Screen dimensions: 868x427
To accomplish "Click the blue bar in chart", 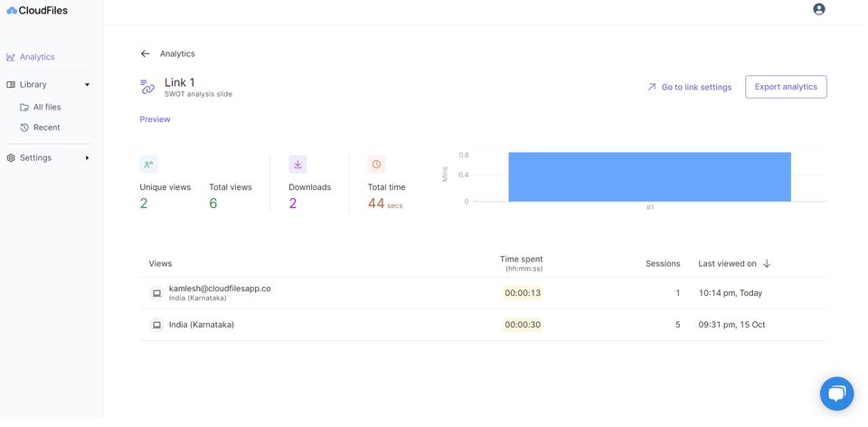I will [x=649, y=176].
